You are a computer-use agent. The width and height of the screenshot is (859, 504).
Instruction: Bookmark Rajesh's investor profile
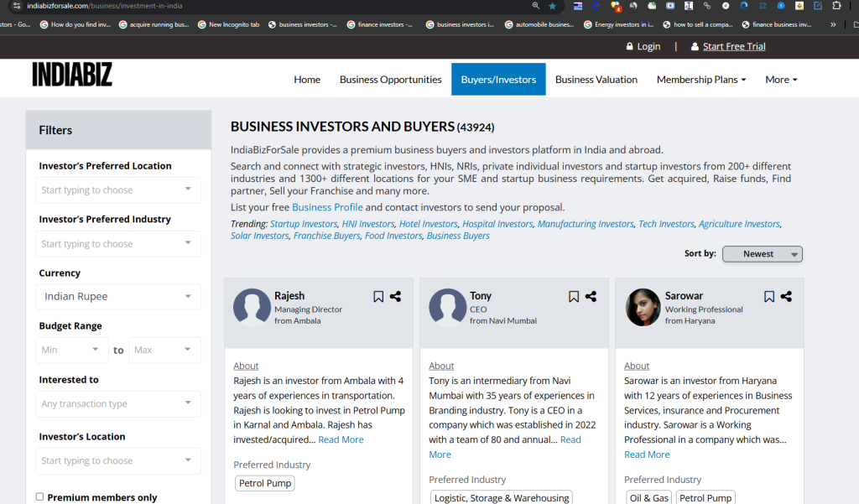378,297
